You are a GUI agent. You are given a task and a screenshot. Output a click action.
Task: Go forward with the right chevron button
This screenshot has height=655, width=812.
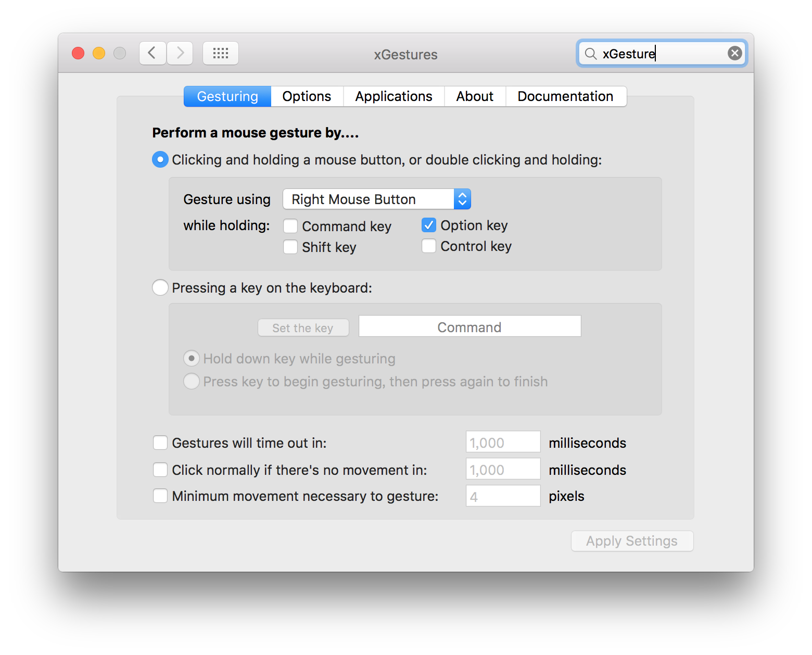(180, 53)
